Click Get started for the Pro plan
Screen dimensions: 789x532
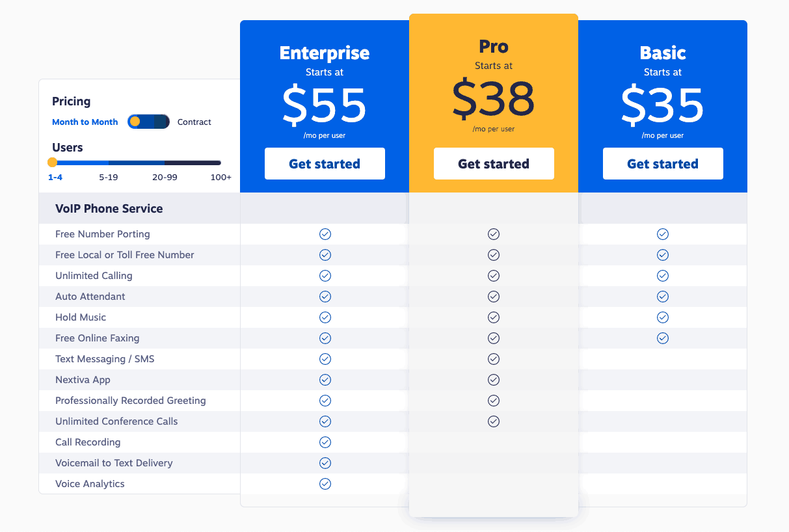coord(493,163)
